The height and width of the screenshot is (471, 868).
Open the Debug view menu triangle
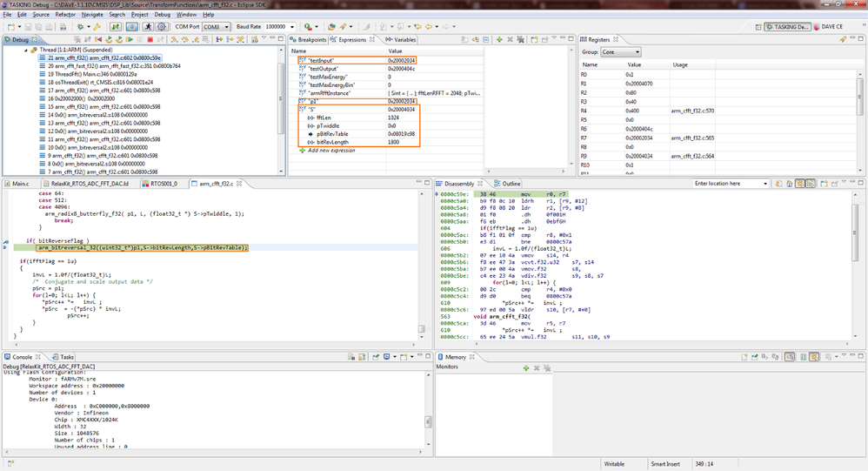coord(264,38)
